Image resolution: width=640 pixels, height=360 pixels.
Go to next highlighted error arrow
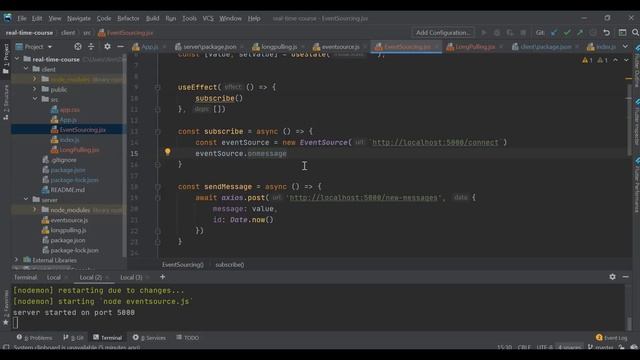626,60
